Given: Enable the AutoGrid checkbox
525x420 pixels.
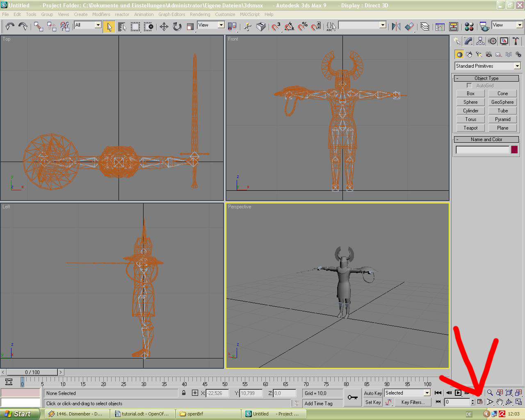Looking at the screenshot, I should [469, 86].
